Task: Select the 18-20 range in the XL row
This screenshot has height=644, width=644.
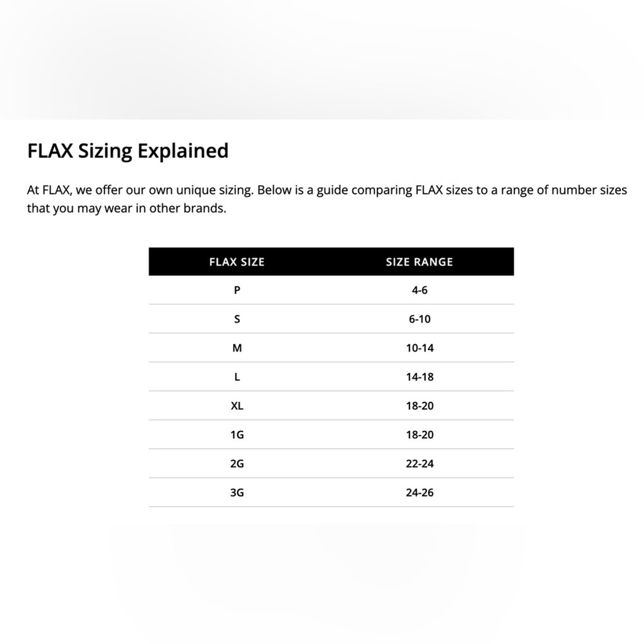Action: pyautogui.click(x=419, y=406)
